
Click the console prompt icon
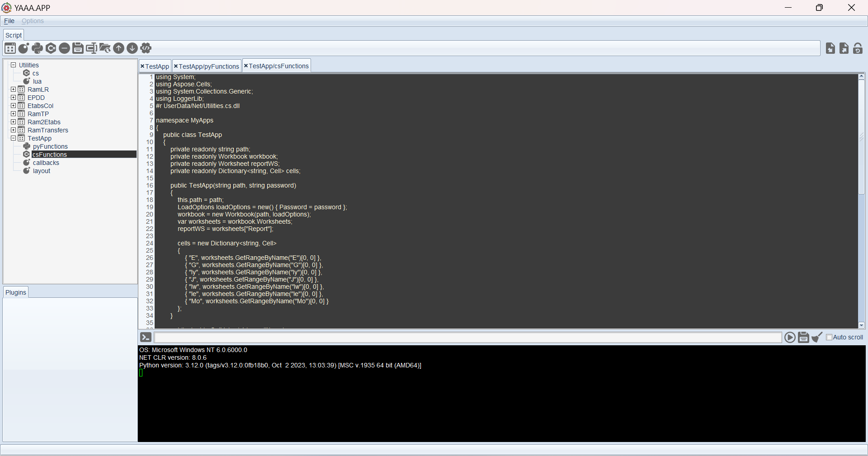146,337
